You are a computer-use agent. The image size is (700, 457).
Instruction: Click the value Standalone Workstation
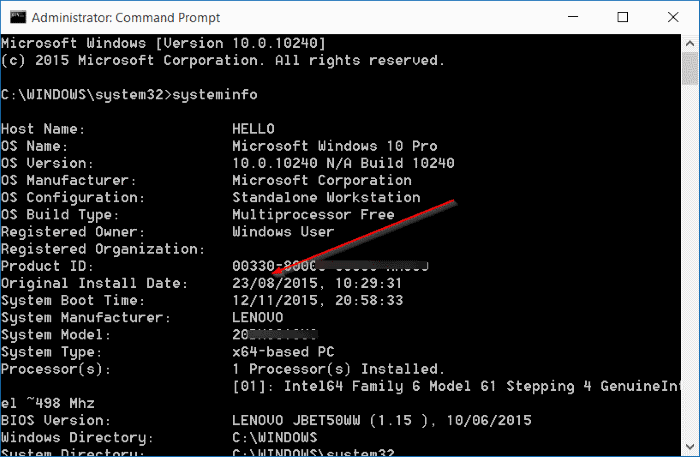coord(326,197)
